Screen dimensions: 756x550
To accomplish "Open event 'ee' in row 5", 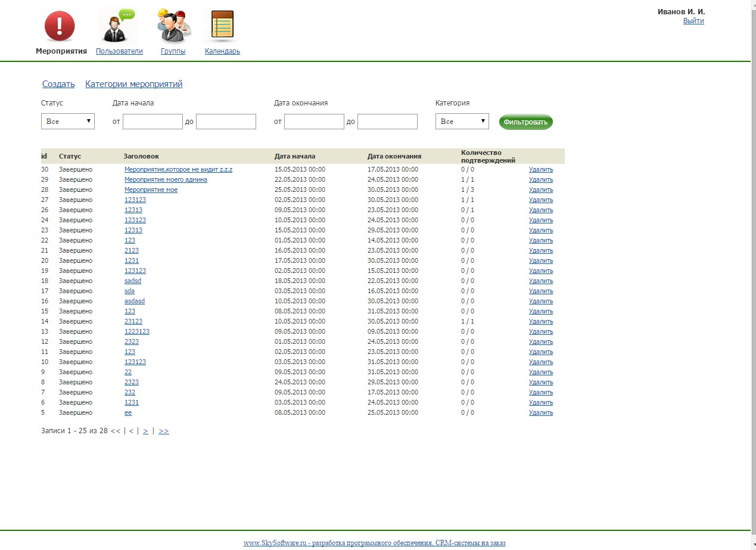I will tap(128, 413).
